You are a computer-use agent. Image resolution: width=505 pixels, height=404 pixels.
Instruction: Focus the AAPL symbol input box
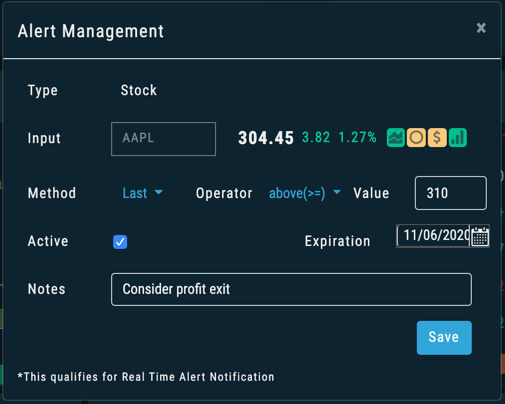click(163, 139)
